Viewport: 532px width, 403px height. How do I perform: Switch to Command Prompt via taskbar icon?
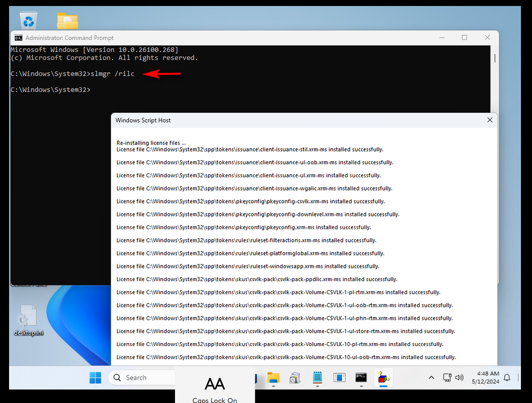[361, 378]
